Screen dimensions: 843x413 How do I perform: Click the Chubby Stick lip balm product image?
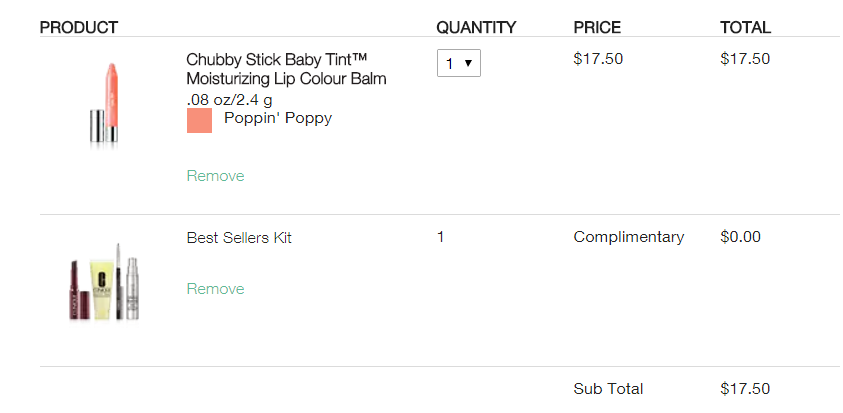pos(105,105)
